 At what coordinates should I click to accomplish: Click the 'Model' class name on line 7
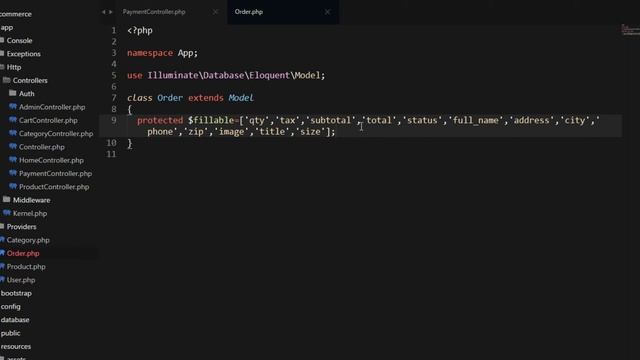(241, 98)
